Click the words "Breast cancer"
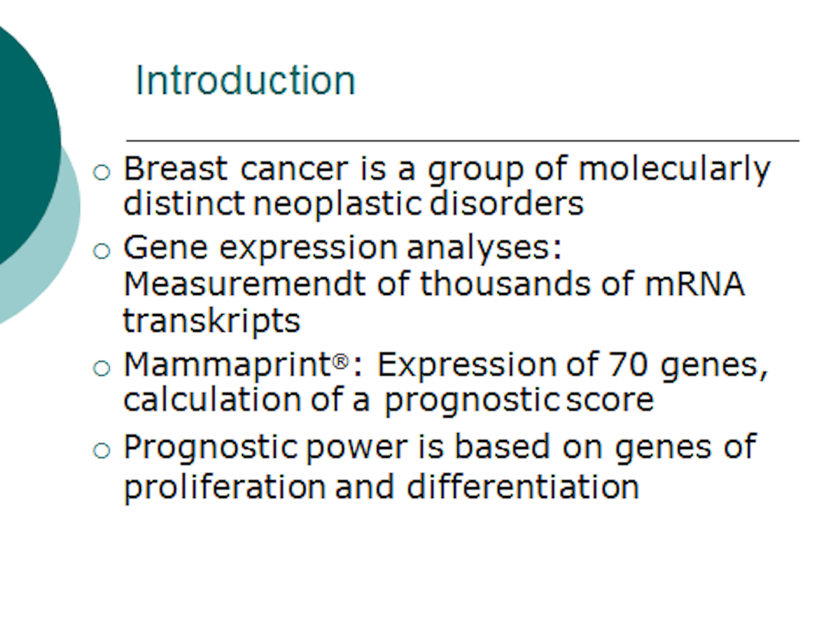Viewport: 840px width, 630px height. click(235, 169)
